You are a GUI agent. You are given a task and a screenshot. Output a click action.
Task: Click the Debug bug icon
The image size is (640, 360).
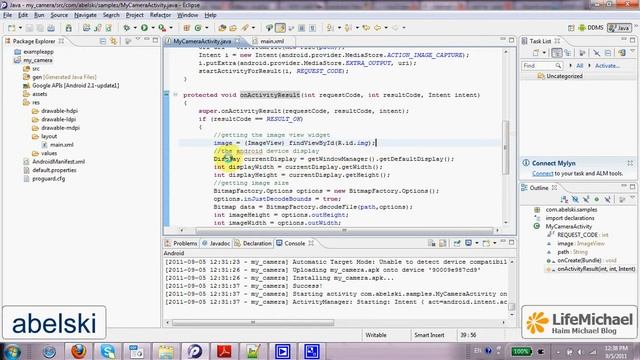(x=127, y=28)
